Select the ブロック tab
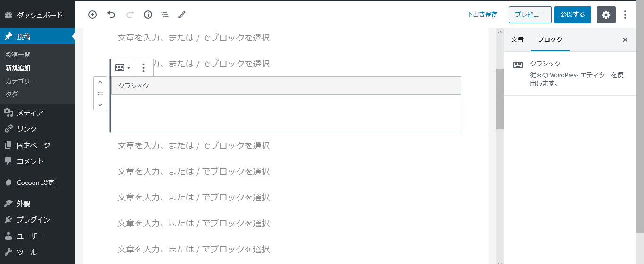644x264 pixels. 550,40
